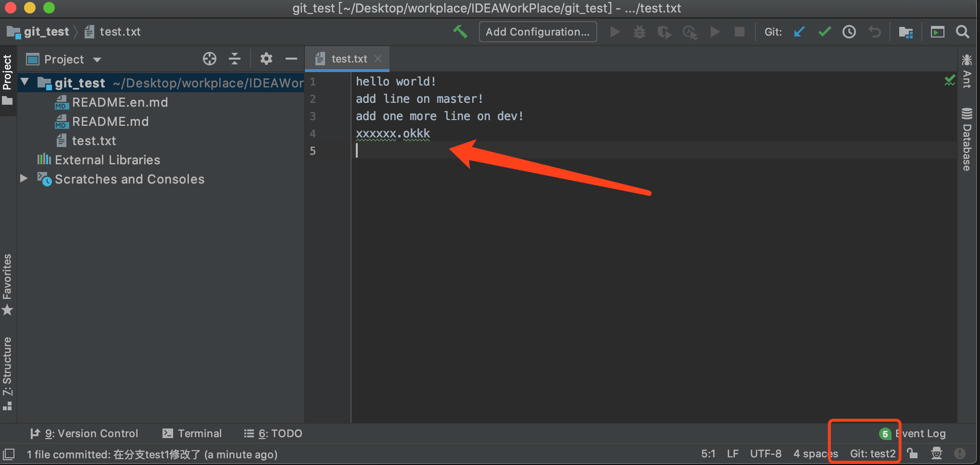
Task: Open the Event Log
Action: [x=912, y=433]
